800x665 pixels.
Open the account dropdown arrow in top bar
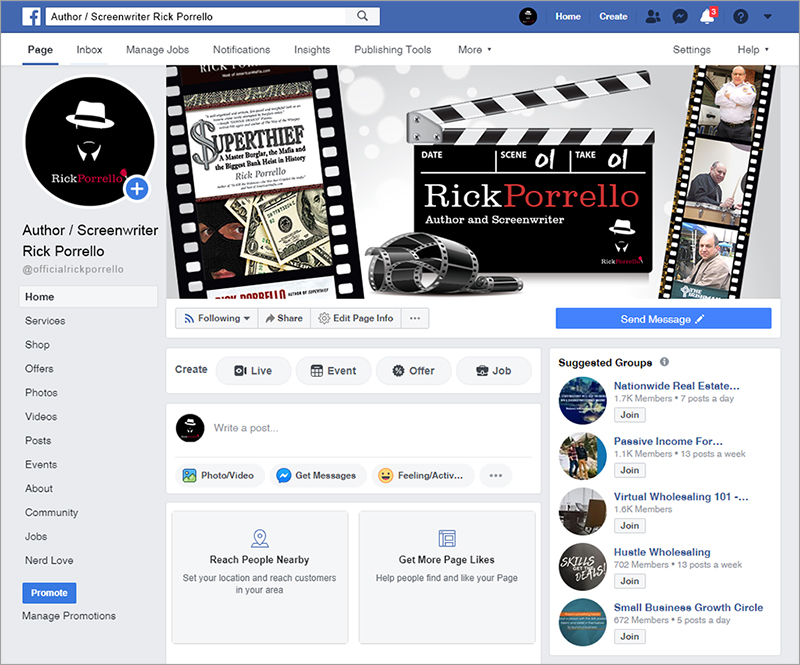pyautogui.click(x=767, y=17)
